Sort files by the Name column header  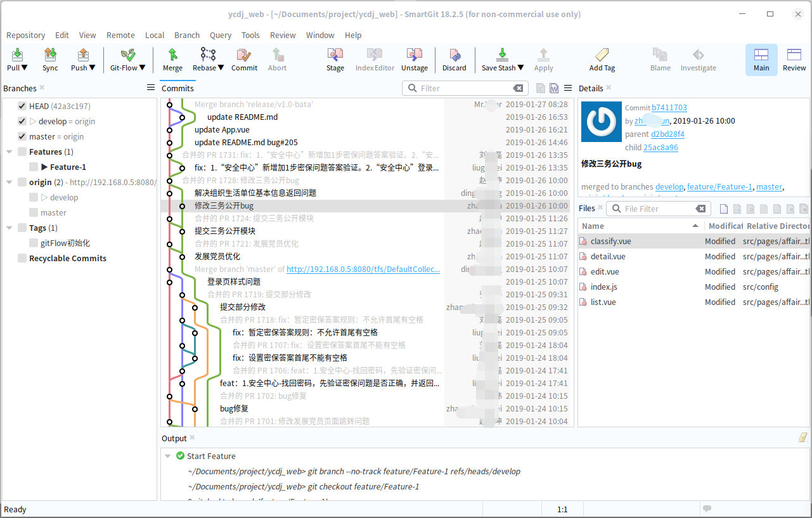click(640, 226)
